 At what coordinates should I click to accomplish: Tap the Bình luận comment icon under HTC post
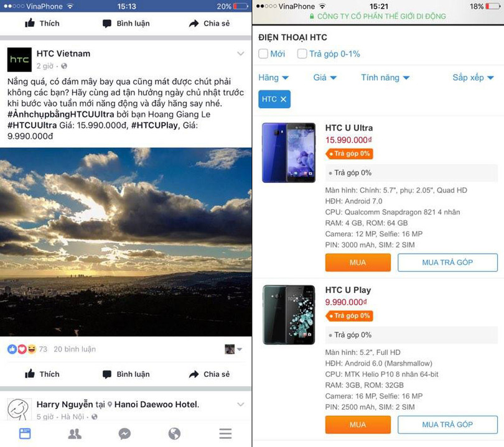coord(107,374)
